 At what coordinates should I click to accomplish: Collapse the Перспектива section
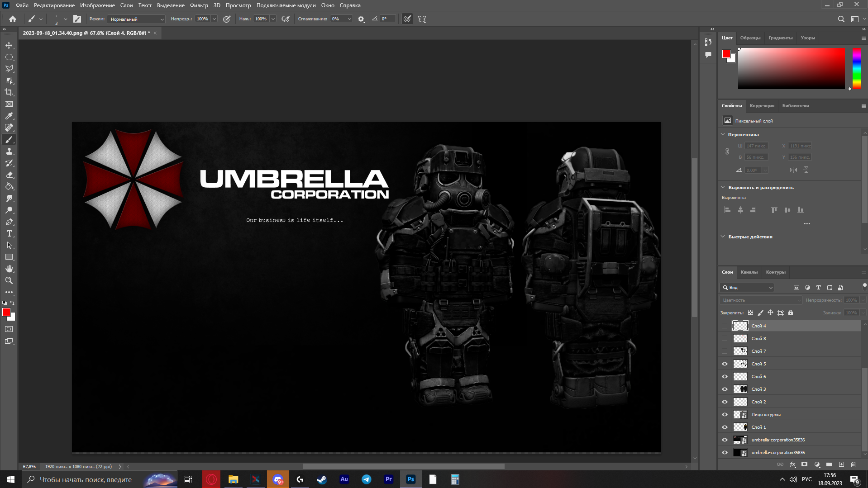pyautogui.click(x=723, y=134)
